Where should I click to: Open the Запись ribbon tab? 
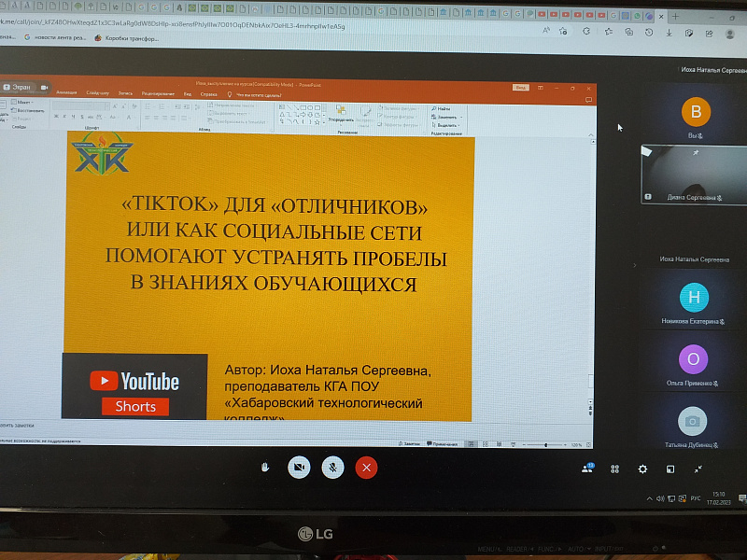pos(125,93)
